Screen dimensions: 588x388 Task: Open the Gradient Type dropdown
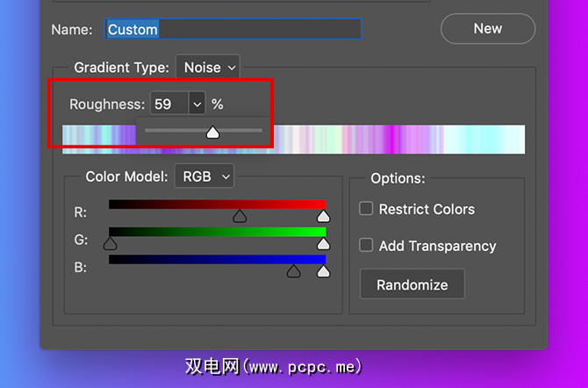pos(208,68)
